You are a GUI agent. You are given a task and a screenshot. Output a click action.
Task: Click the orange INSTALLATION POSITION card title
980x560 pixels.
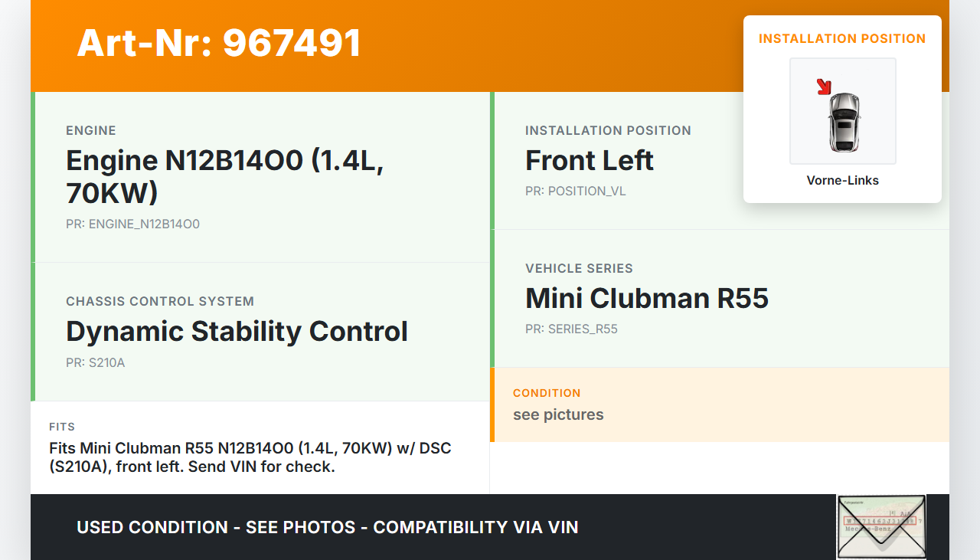[842, 38]
